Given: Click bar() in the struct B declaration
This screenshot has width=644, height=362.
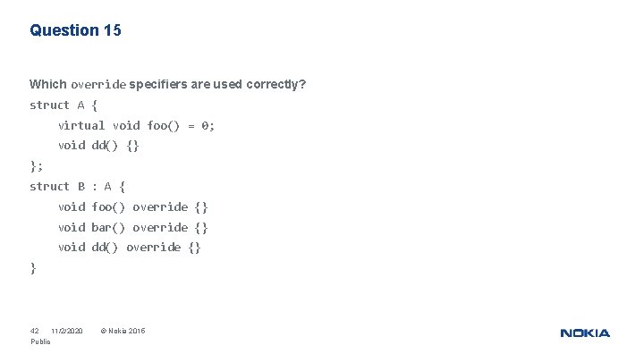Looking at the screenshot, I should tap(107, 228).
